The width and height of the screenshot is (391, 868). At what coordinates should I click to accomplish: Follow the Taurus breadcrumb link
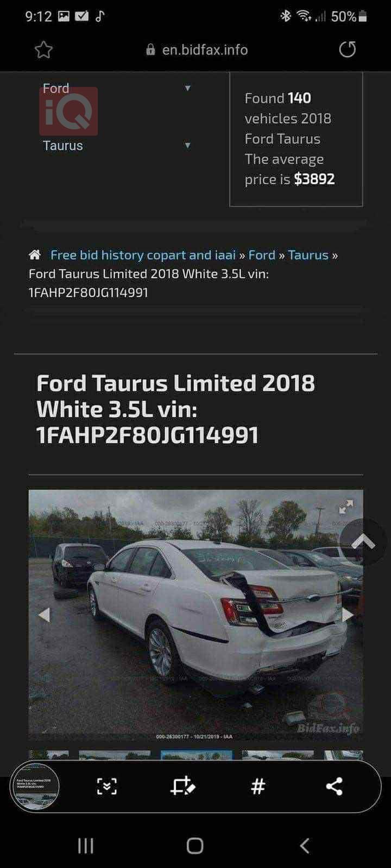click(308, 255)
